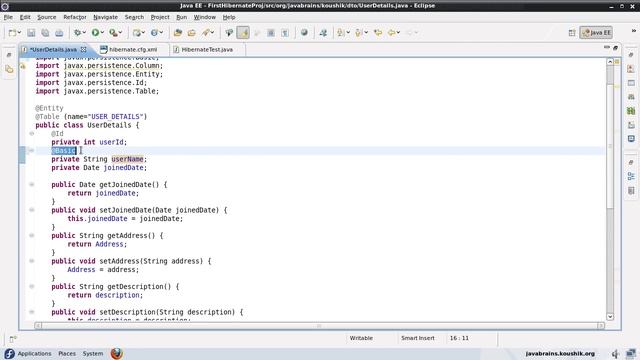Click the Previous Annotation toolbar icon

click(x=358, y=33)
